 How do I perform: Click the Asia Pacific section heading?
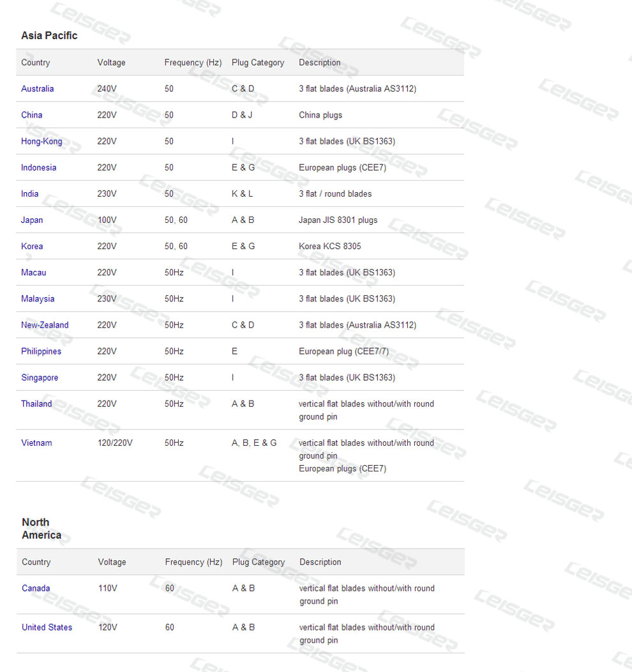tap(49, 36)
